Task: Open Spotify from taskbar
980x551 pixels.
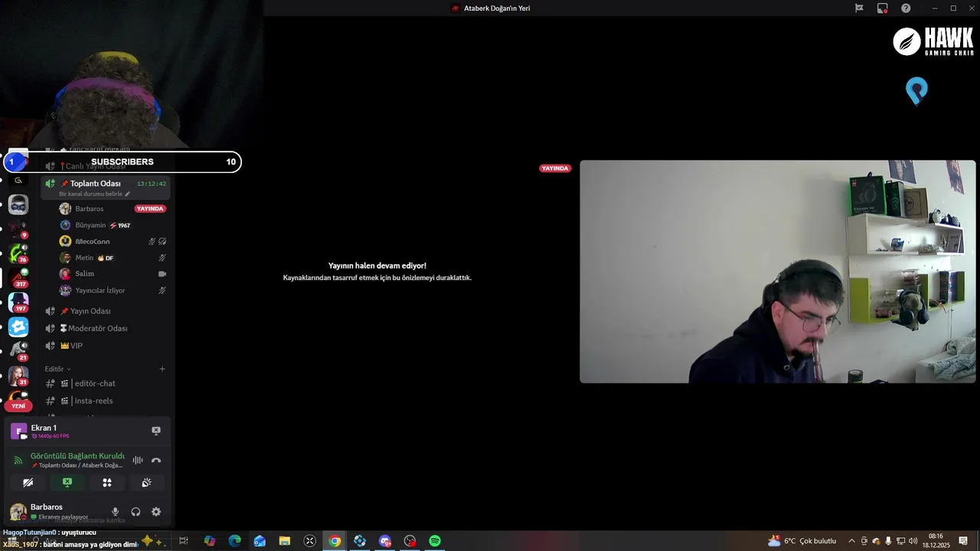Action: [x=435, y=541]
